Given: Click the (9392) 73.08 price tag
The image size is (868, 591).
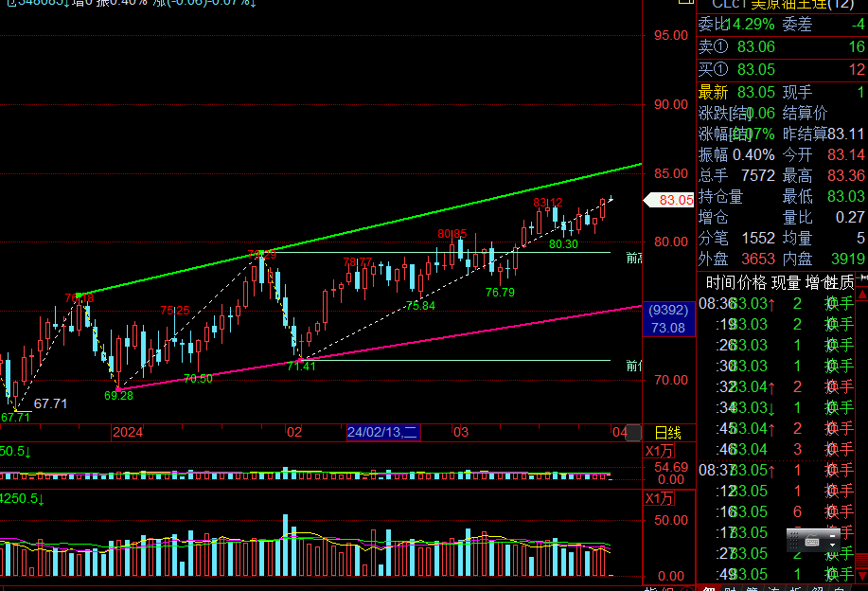Looking at the screenshot, I should pos(668,318).
